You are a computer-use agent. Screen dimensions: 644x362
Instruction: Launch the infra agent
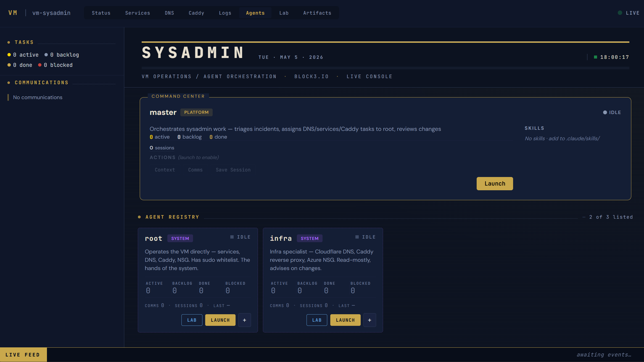[345, 320]
